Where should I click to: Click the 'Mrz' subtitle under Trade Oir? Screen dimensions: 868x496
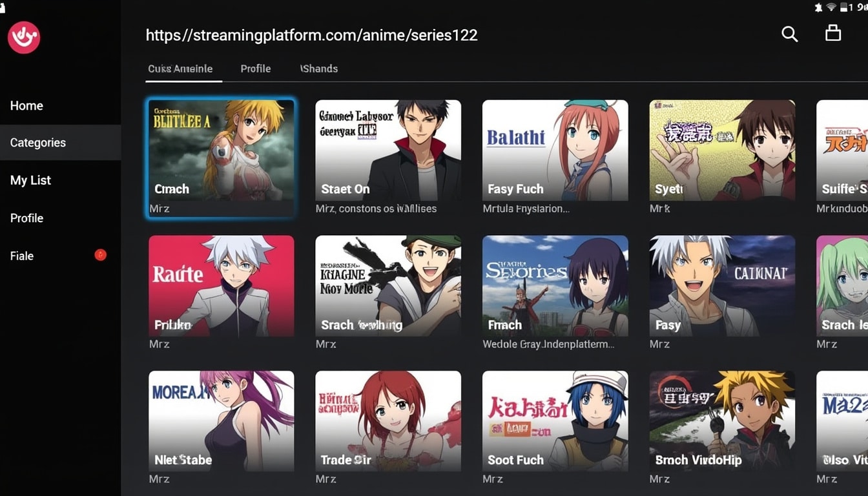pyautogui.click(x=325, y=479)
